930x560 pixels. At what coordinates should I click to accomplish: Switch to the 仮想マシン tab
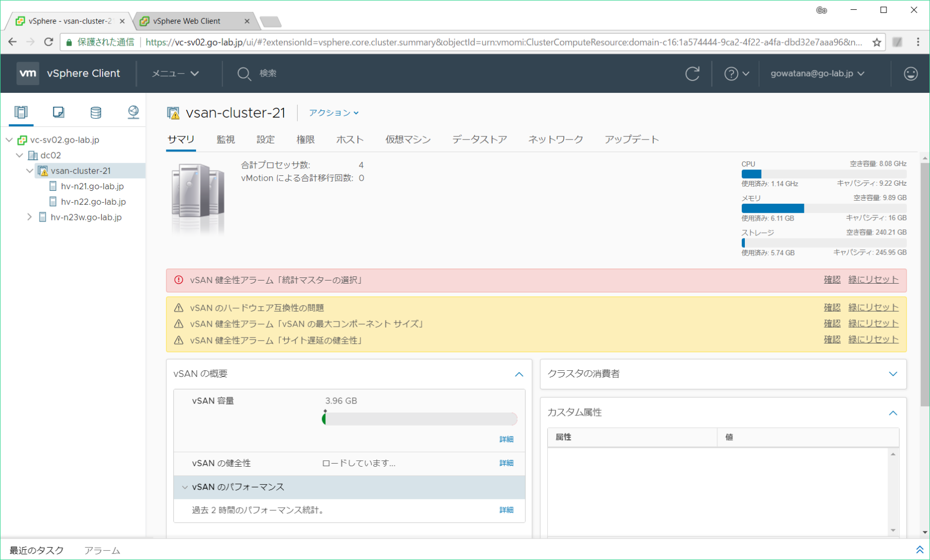408,139
